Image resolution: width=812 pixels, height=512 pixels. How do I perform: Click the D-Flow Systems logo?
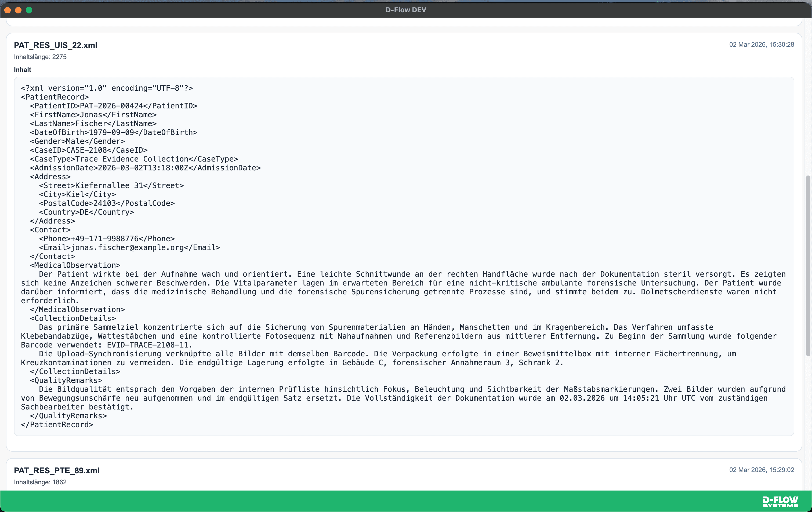point(780,502)
